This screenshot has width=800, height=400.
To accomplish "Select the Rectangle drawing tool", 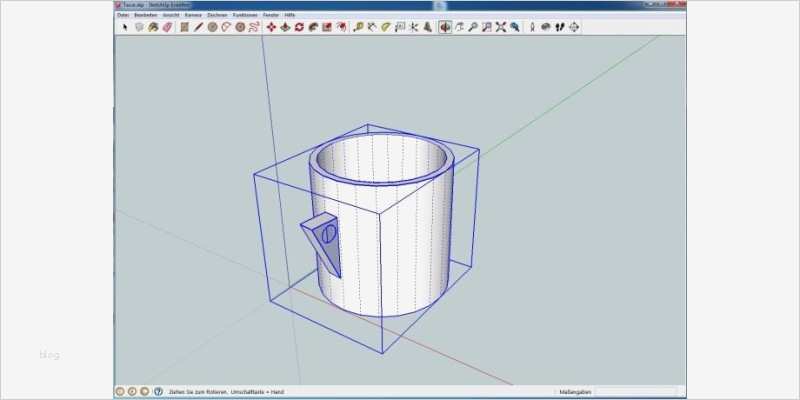I will pyautogui.click(x=185, y=27).
